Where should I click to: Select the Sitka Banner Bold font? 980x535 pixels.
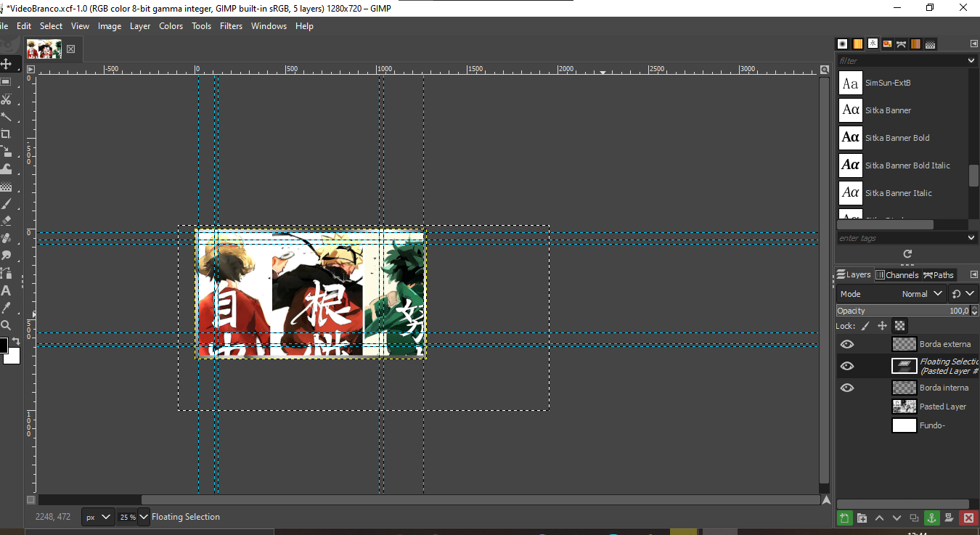[x=897, y=138]
